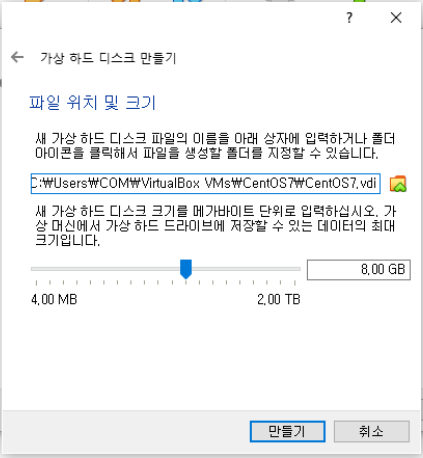Click slider track right of the handle

(x=246, y=269)
